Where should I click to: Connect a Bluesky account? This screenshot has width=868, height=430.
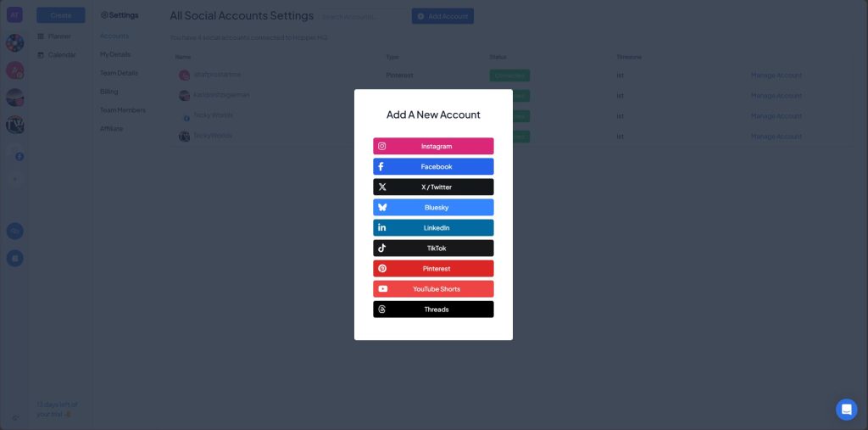point(433,207)
